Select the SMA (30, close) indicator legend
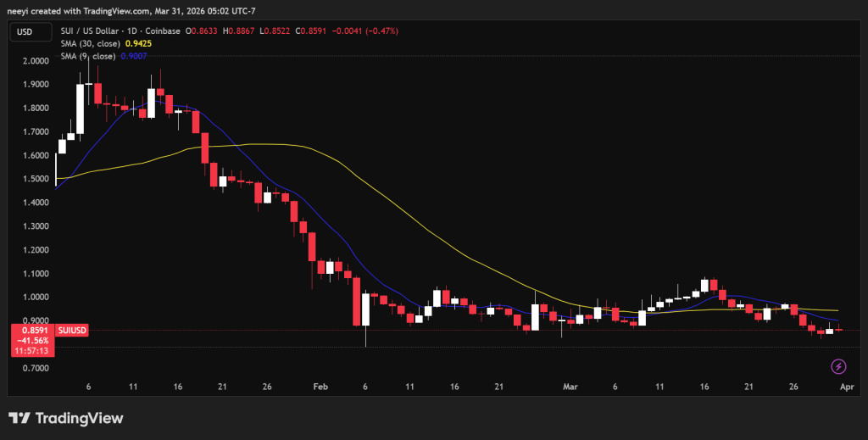The image size is (868, 440). pyautogui.click(x=91, y=43)
